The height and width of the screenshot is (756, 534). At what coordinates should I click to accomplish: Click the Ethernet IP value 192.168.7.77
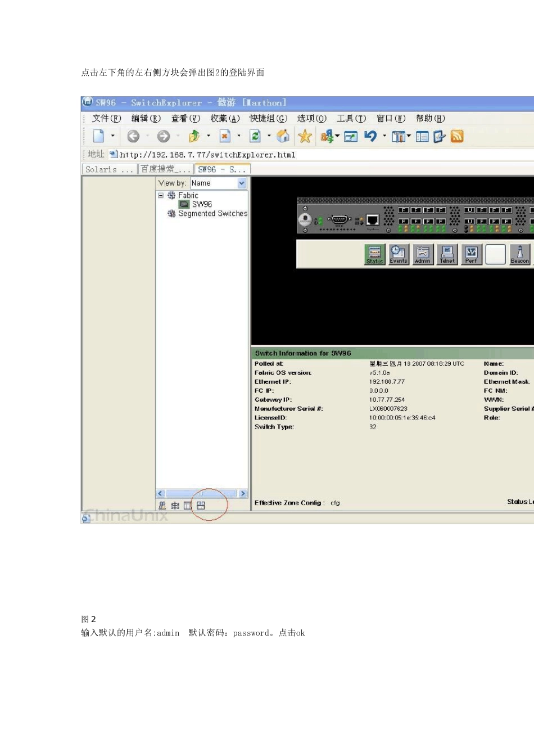(x=387, y=381)
